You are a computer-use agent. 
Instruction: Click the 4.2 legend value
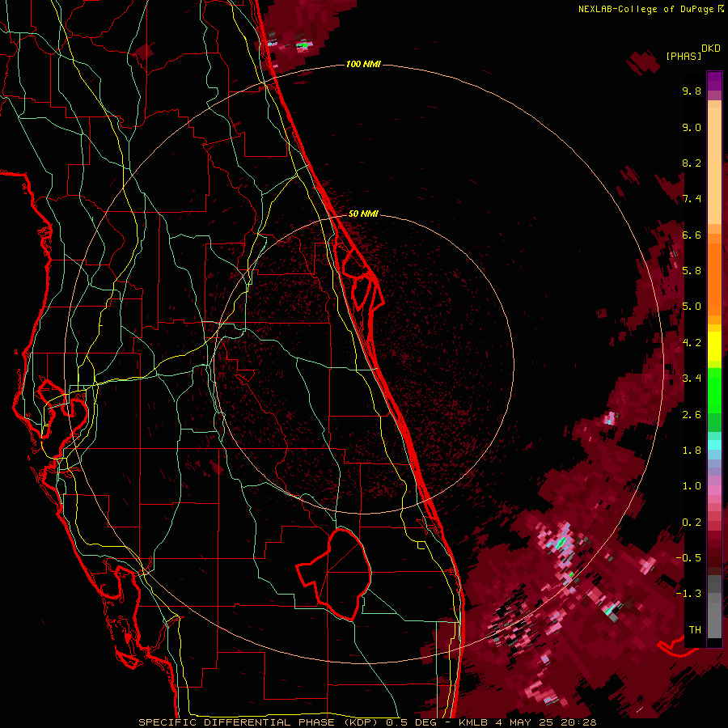(x=692, y=343)
